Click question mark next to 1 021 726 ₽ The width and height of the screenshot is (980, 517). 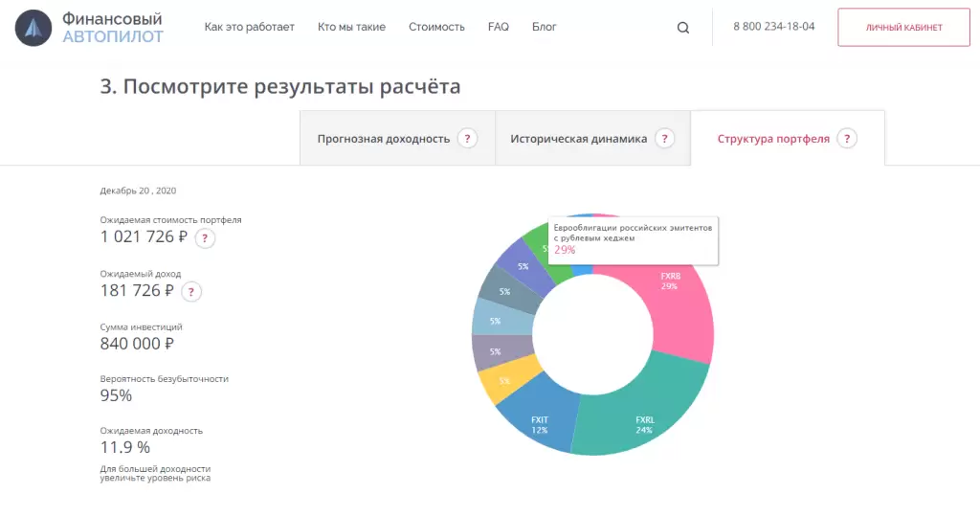(205, 238)
